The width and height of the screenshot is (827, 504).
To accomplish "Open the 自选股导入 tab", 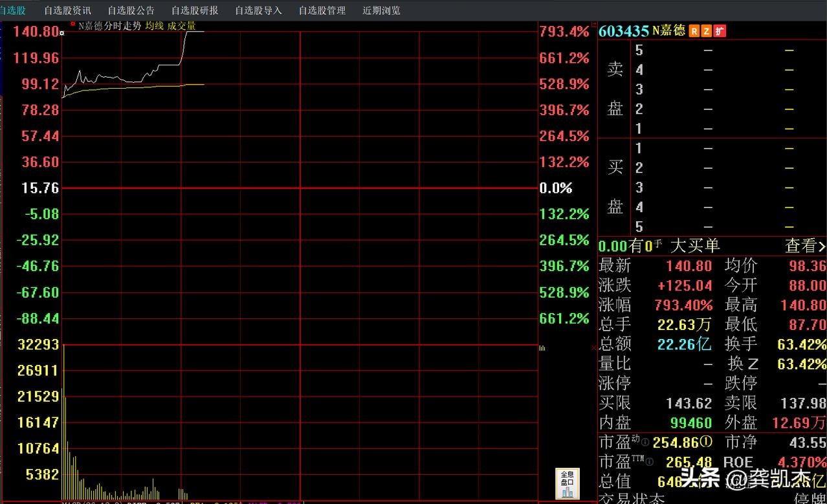I will 258,10.
